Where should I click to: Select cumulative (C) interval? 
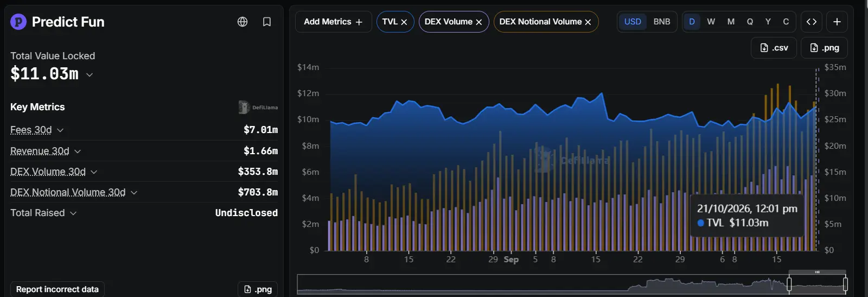click(x=786, y=22)
